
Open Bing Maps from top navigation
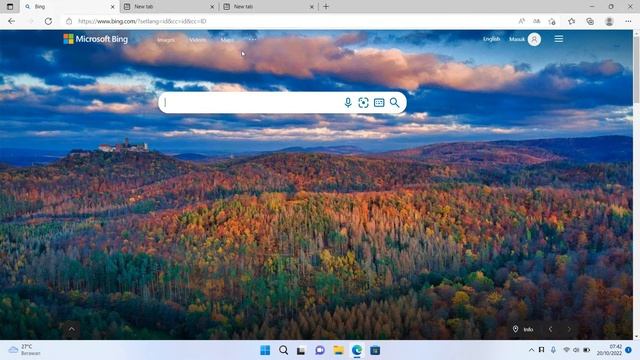coord(227,40)
